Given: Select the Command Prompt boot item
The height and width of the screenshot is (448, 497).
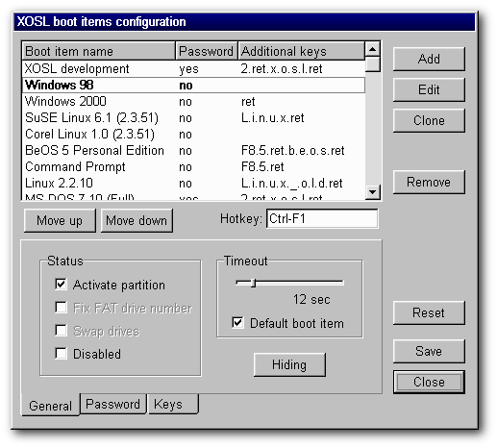Looking at the screenshot, I should [x=193, y=167].
